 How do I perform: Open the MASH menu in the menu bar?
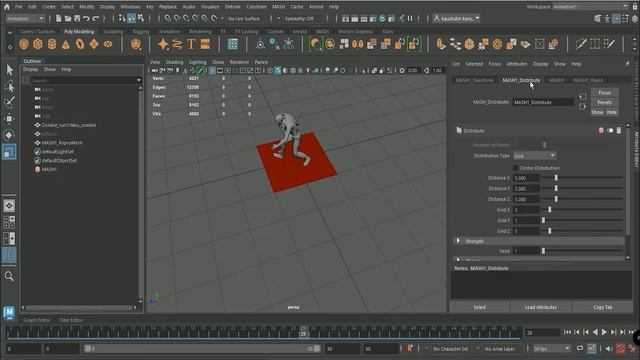pyautogui.click(x=278, y=7)
